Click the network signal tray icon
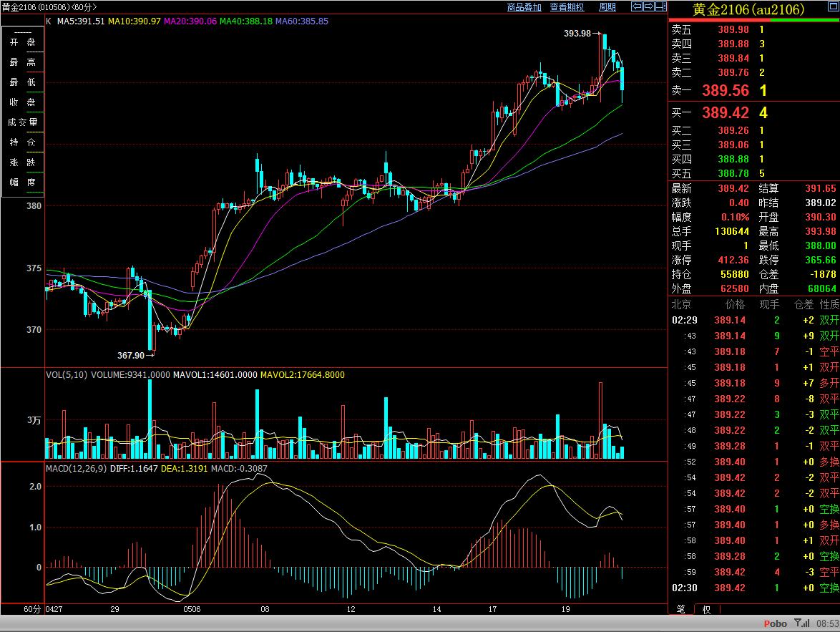Screen dimensions: 840x632 pos(802,623)
